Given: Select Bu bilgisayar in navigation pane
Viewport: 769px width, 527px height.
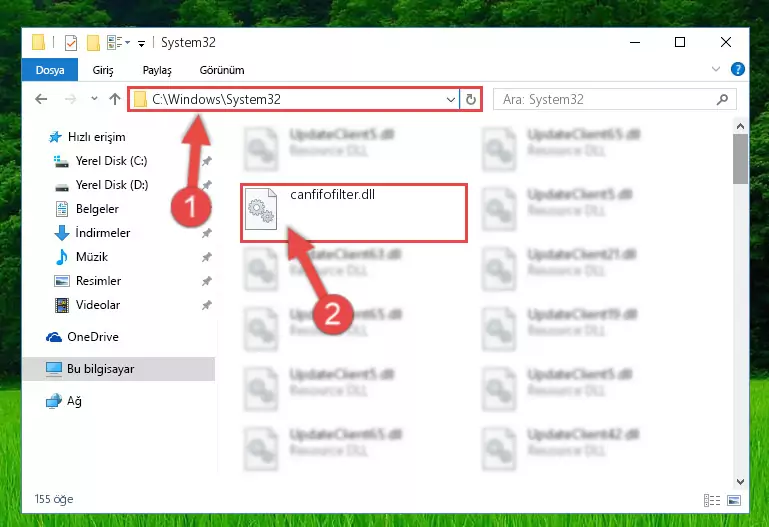Looking at the screenshot, I should tap(119, 369).
